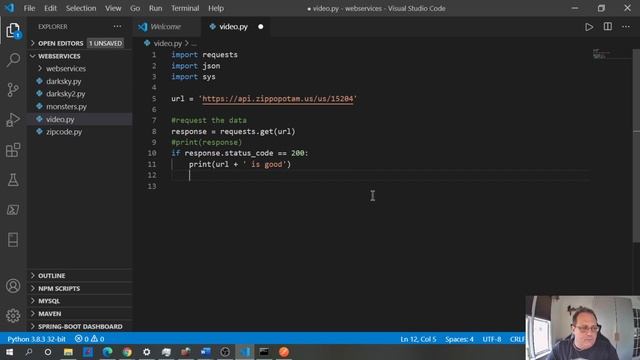Open Microsoft Word from taskbar
Viewport: 640px width, 360px height.
pos(205,352)
